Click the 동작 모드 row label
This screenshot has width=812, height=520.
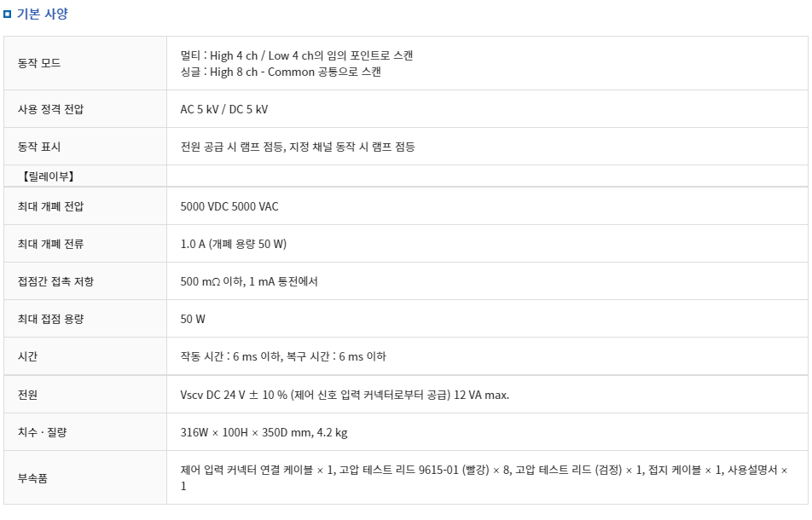pyautogui.click(x=39, y=63)
